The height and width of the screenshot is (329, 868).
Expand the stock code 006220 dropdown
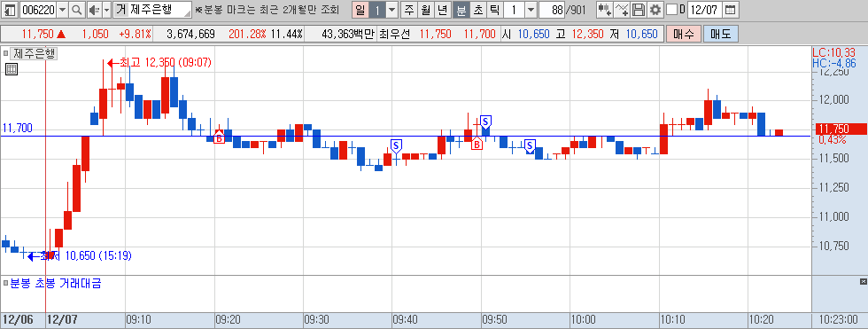62,10
